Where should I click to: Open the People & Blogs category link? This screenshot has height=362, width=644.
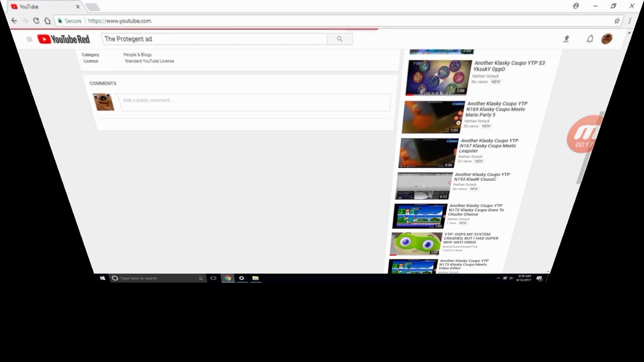pos(137,55)
